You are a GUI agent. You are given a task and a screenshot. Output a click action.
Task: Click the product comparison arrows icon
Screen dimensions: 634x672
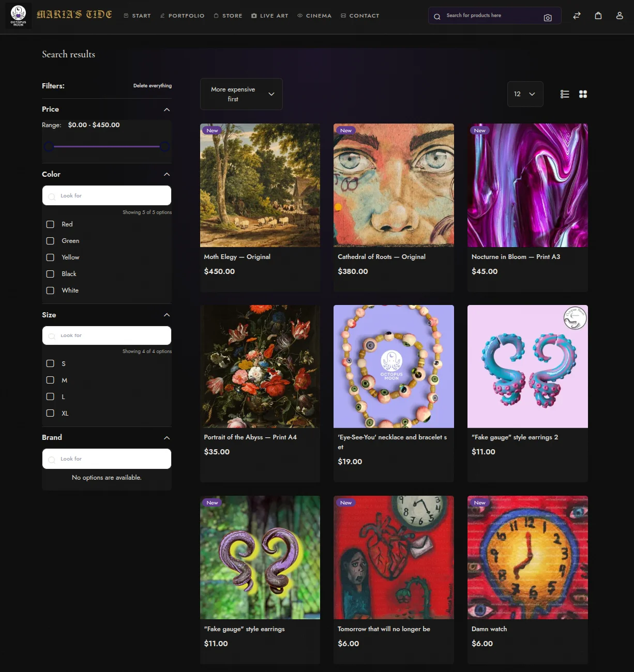[576, 16]
